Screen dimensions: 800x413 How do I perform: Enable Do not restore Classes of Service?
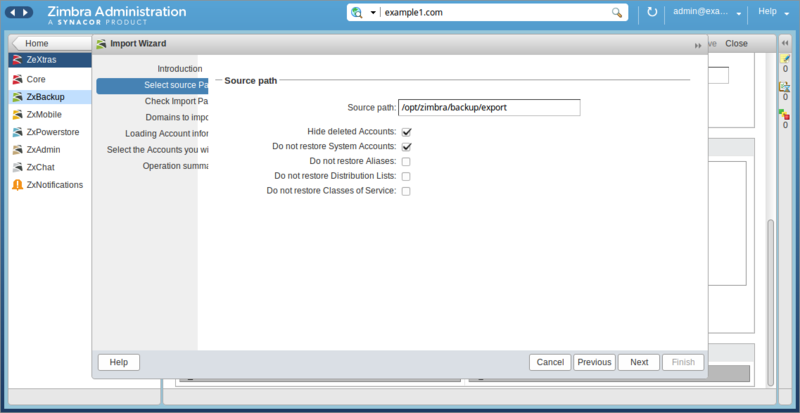pyautogui.click(x=406, y=191)
